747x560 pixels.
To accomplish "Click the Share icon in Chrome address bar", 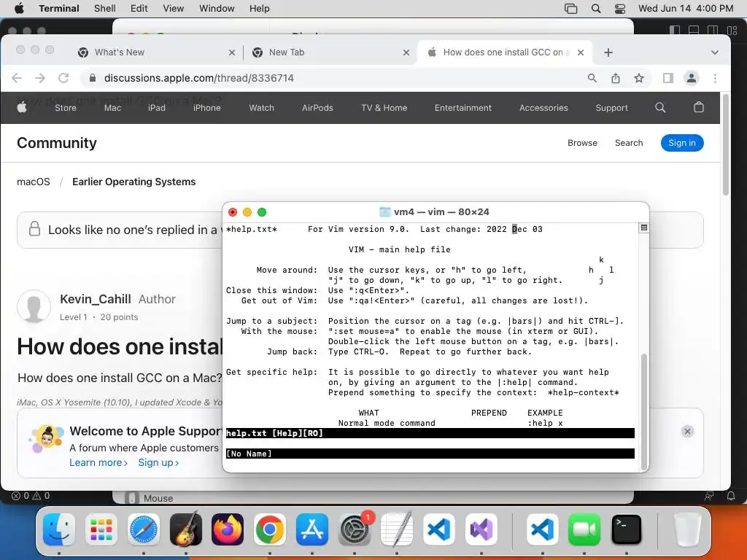I will 616,78.
